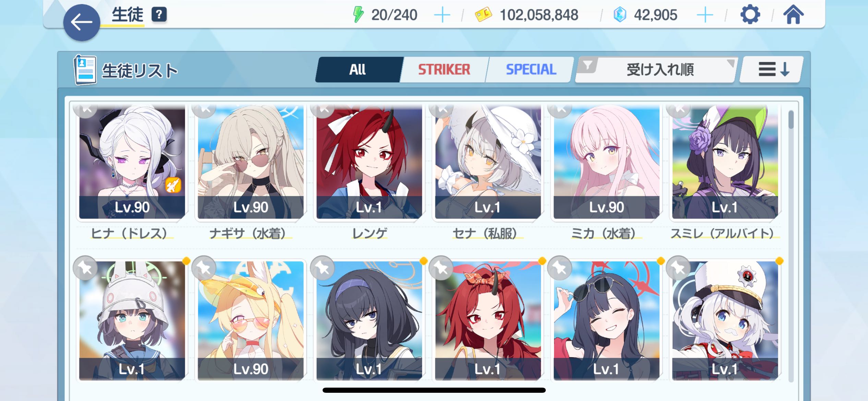Tap the orange weapon badge on ヒナ（ドレス）

(x=173, y=185)
